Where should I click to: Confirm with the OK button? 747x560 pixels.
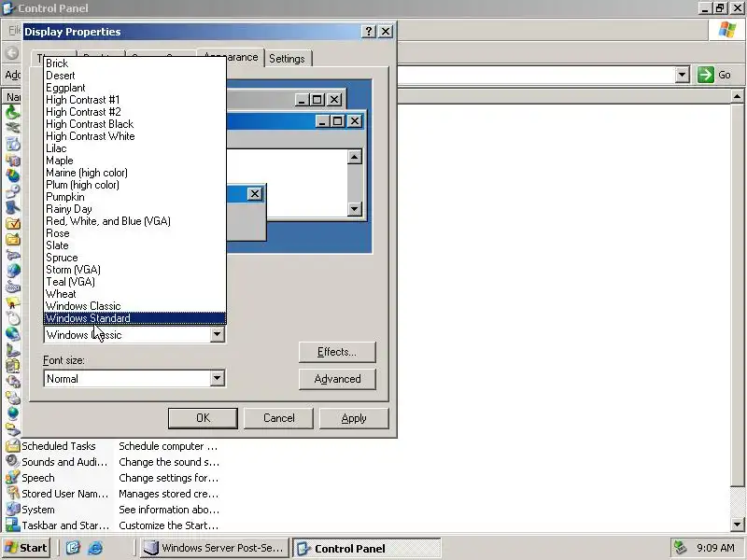pos(203,418)
